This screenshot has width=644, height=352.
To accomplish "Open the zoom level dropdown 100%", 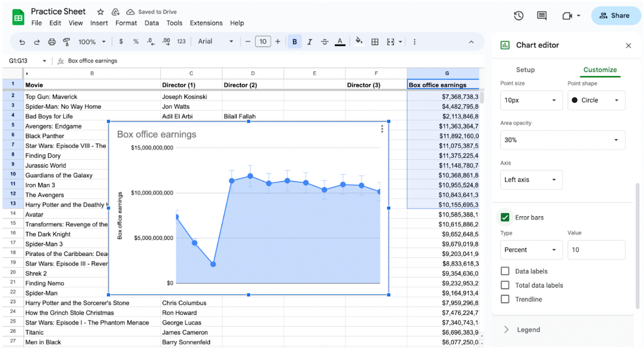I will point(91,42).
